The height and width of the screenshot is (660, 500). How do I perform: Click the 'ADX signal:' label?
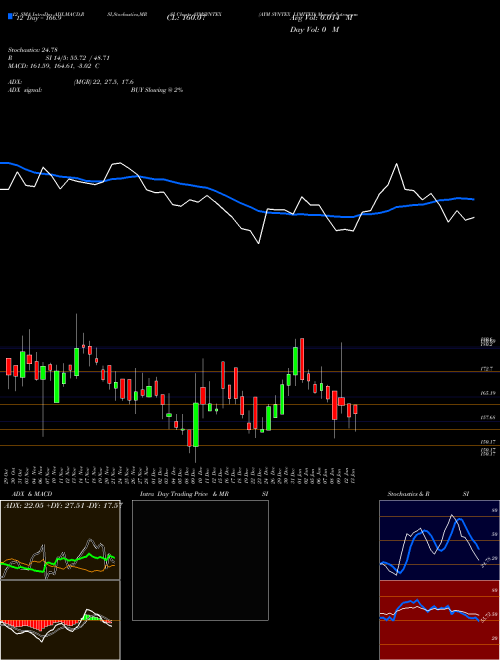(25, 90)
